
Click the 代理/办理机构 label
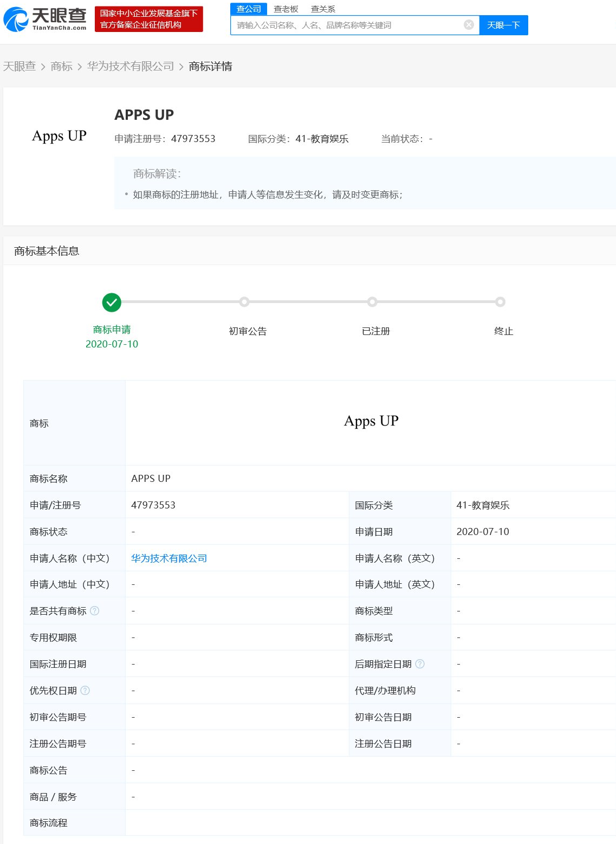tap(385, 691)
